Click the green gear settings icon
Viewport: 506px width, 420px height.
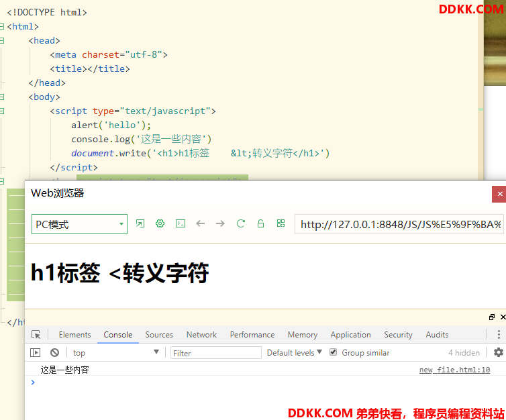160,223
